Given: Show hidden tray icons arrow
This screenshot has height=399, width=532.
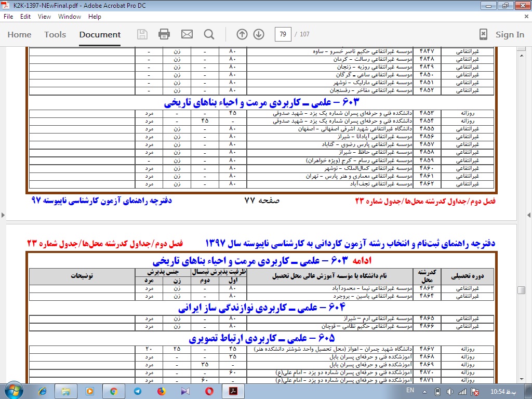Looking at the screenshot, I should 424,392.
